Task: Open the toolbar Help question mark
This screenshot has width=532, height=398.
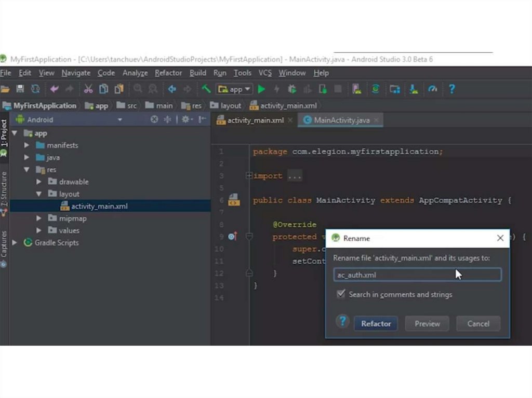Action: pyautogui.click(x=451, y=89)
